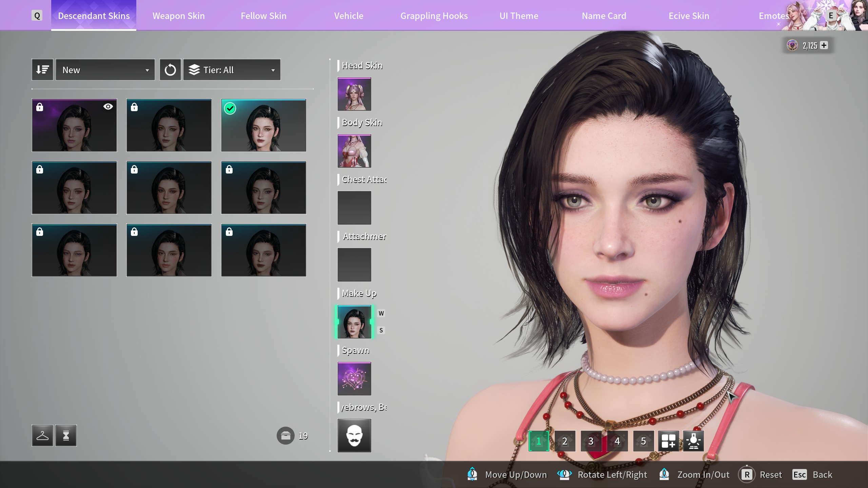Click the hourglass history icon
Viewport: 868px width, 488px height.
click(66, 435)
